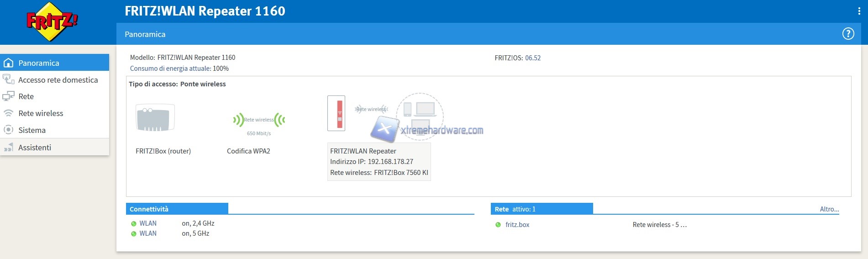Click the FRITZ!OS version 06.52 link
This screenshot has width=868, height=259.
click(532, 58)
